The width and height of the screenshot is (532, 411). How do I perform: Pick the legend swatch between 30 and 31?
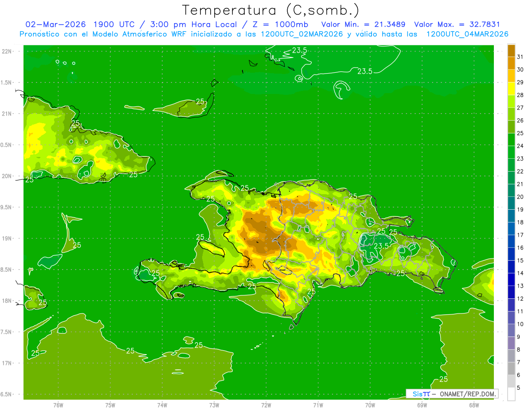tap(511, 63)
